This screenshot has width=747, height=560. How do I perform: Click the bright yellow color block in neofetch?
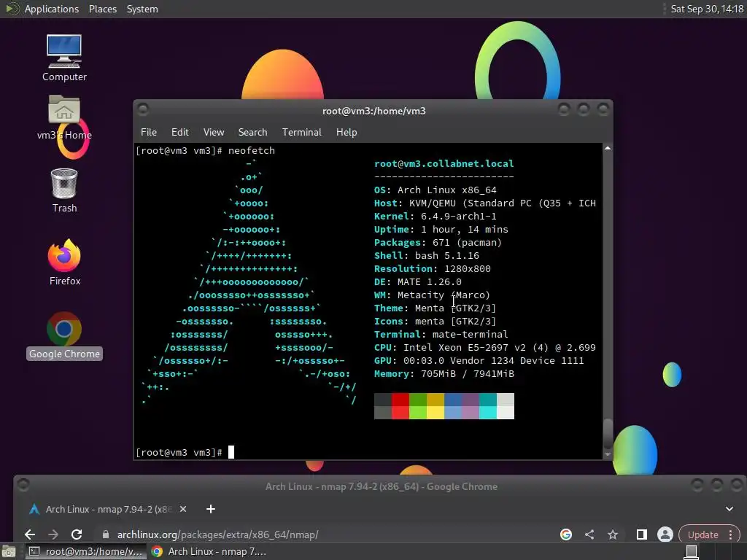tap(436, 413)
